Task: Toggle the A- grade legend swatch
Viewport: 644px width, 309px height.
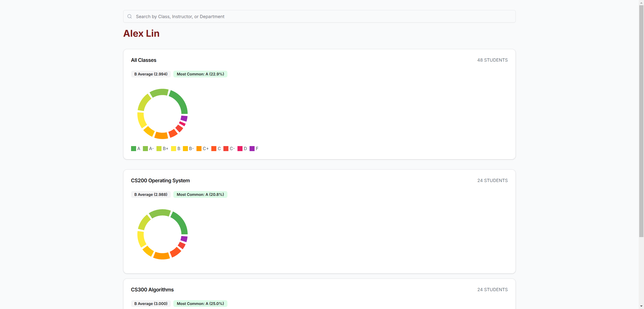Action: (145, 149)
